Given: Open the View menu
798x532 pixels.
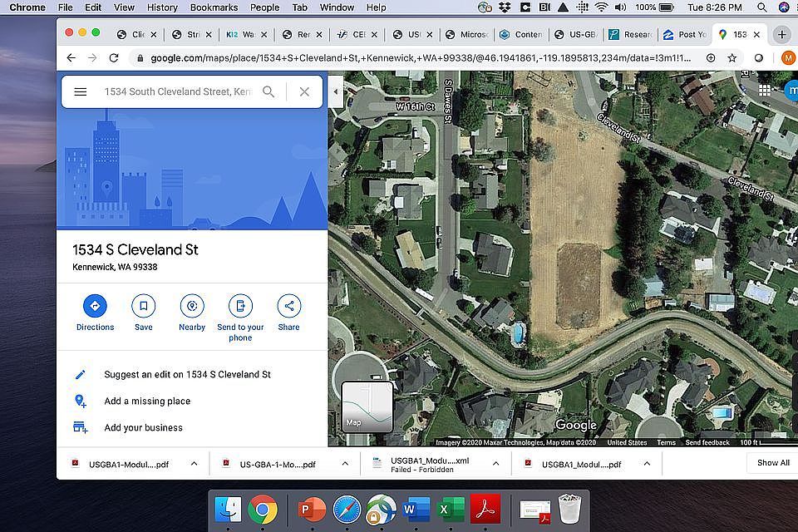Looking at the screenshot, I should coord(124,7).
